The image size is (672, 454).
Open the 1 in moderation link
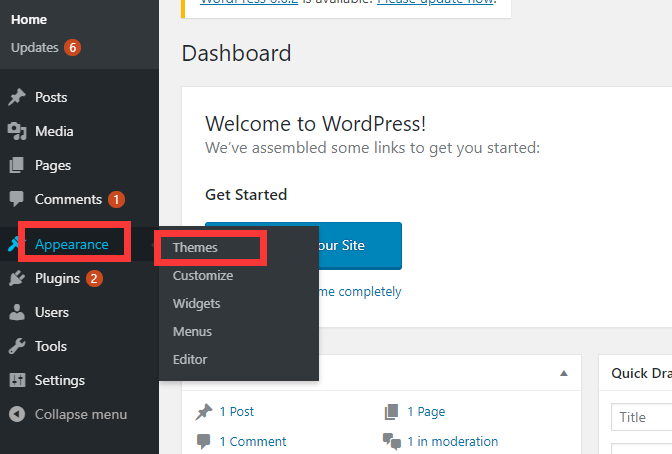(453, 441)
